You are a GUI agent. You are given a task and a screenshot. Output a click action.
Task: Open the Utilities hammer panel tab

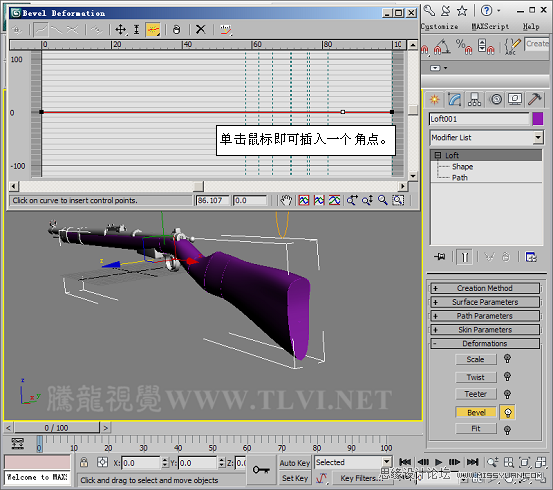pos(535,100)
